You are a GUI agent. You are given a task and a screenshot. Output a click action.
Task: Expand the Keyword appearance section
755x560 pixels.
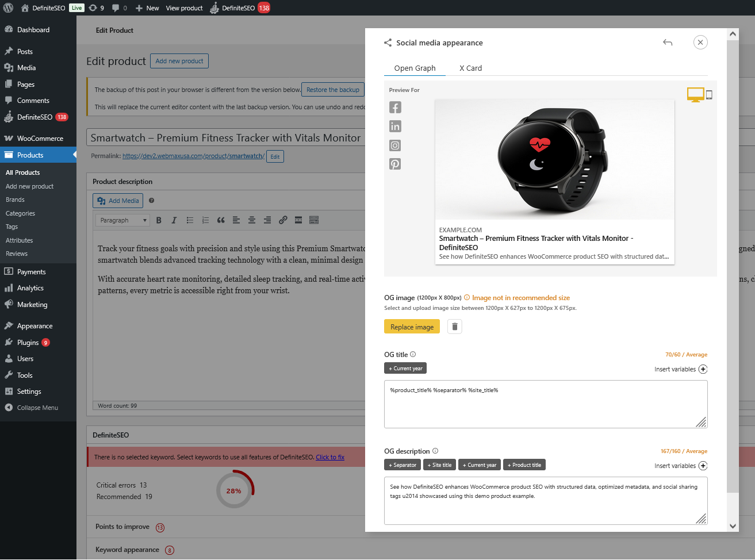point(128,550)
